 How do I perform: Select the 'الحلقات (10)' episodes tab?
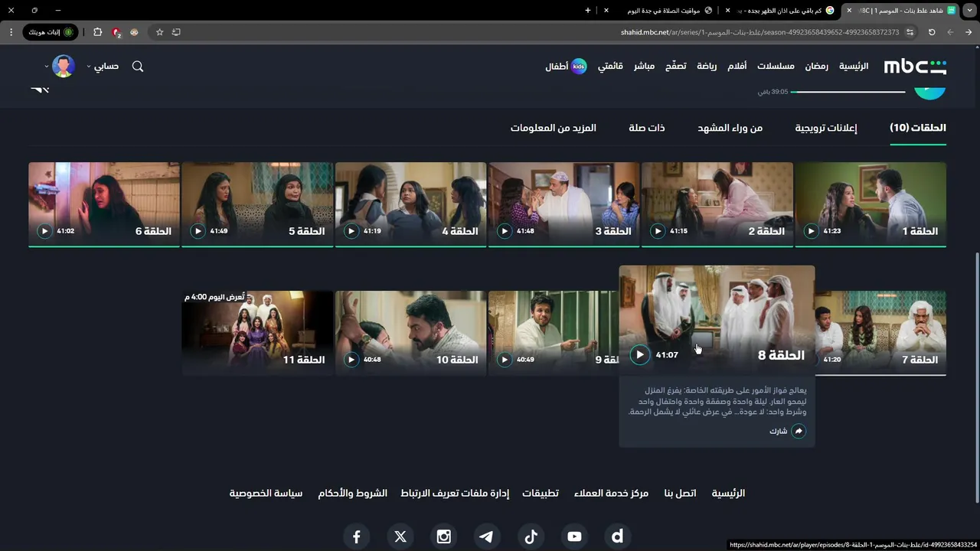coord(918,128)
